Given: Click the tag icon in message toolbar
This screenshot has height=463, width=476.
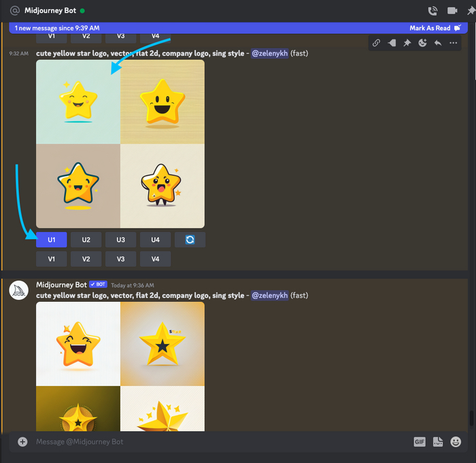Looking at the screenshot, I should click(x=392, y=43).
